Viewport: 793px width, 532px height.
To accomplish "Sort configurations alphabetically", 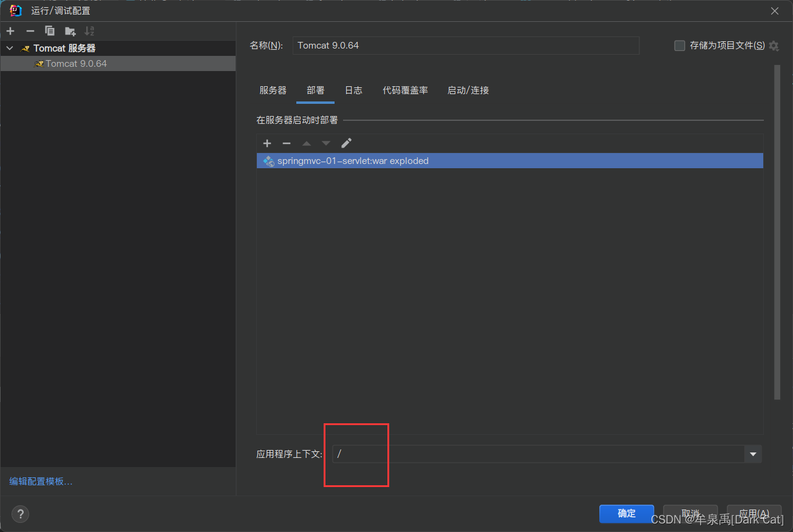I will [89, 31].
